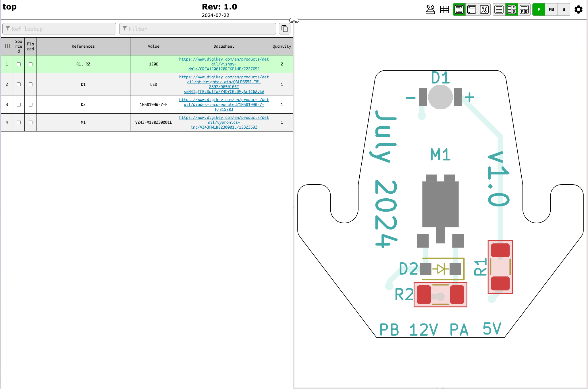588x389 pixels.
Task: Tick Sourced checkbox for D1
Action: tap(19, 84)
